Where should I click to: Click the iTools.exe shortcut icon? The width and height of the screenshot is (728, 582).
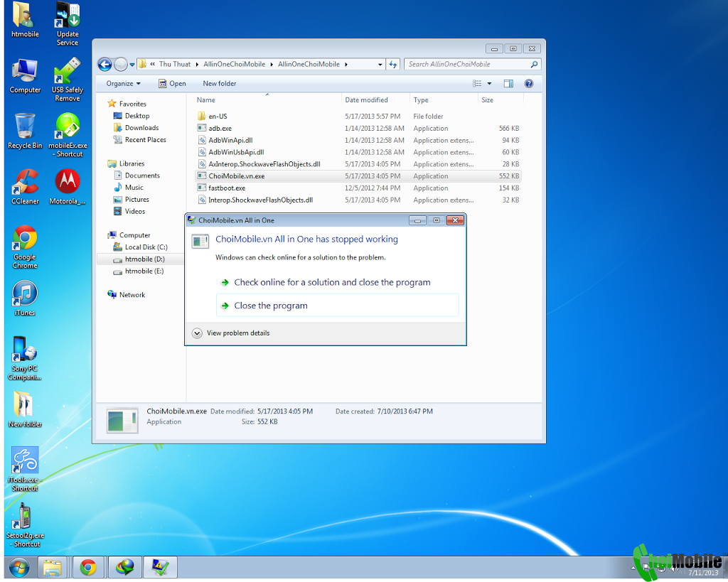pyautogui.click(x=25, y=469)
